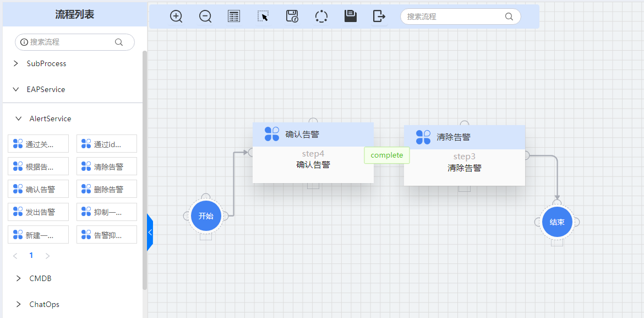
Task: Collapse sidebar using blue handle
Action: (150, 232)
